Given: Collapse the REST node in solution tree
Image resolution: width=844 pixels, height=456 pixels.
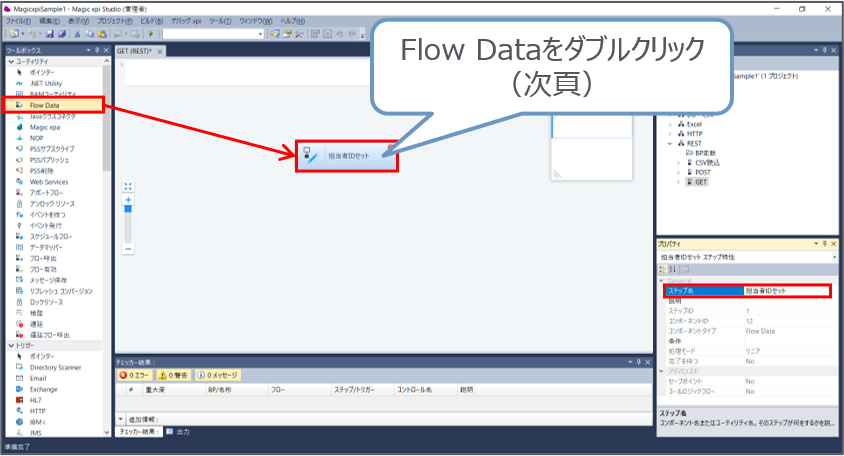Looking at the screenshot, I should pos(671,143).
